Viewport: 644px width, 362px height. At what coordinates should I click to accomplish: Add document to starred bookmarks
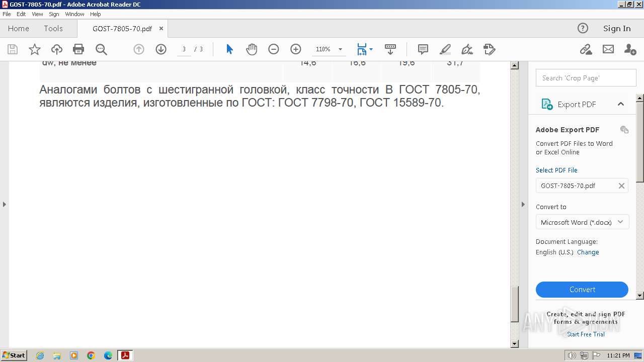tap(35, 49)
